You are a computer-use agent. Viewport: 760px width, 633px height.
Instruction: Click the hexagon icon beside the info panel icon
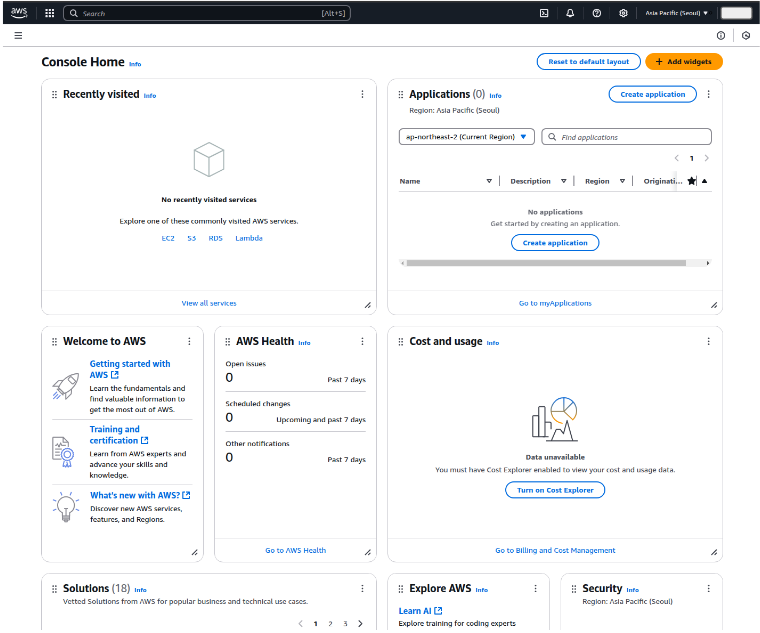pos(746,35)
